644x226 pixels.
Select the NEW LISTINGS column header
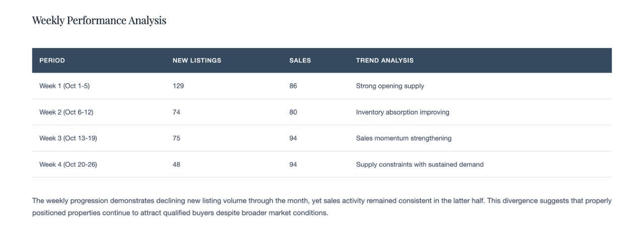tap(197, 60)
